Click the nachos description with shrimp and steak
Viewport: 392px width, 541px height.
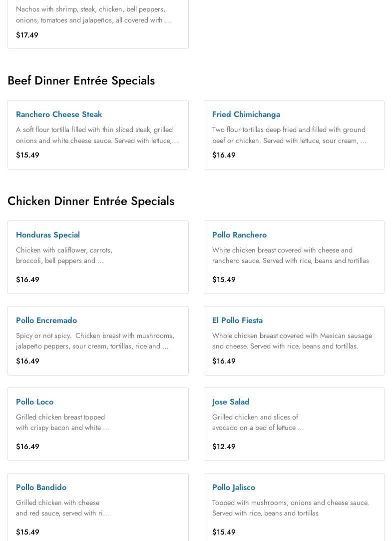[x=93, y=14]
